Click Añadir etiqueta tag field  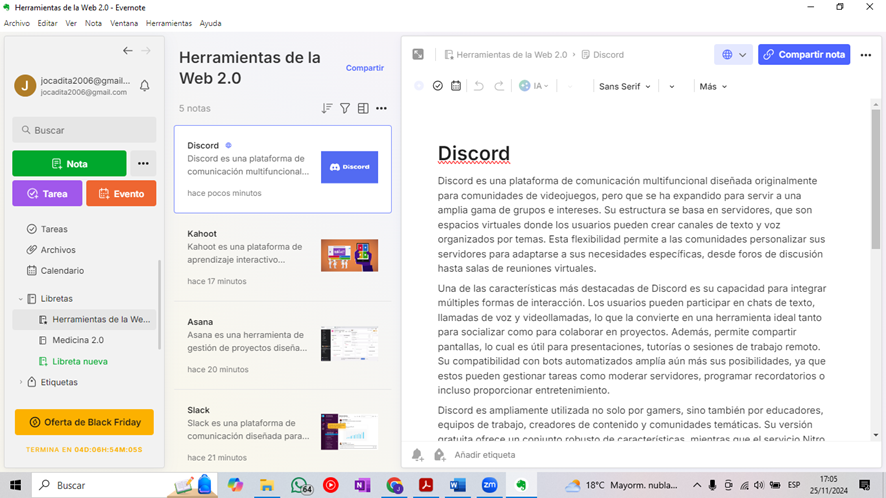tap(485, 454)
